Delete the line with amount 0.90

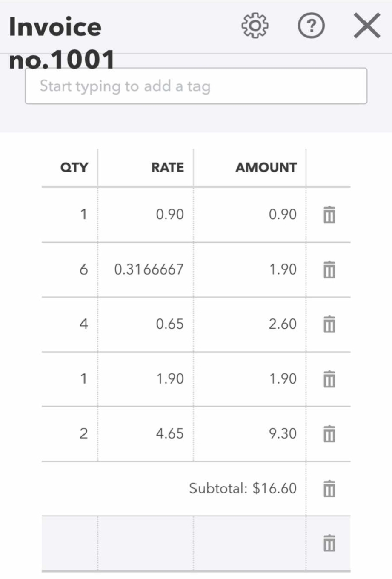pos(329,215)
